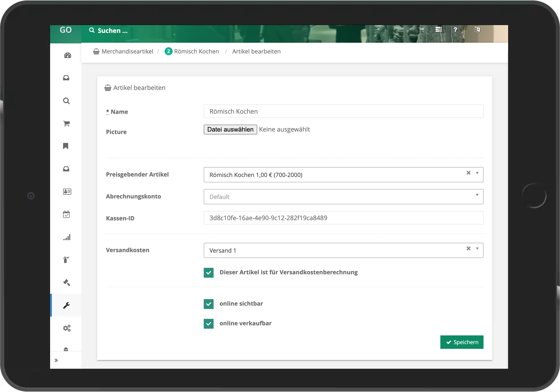The width and height of the screenshot is (560, 392).
Task: Open Römisch Kochen breadcrumb link
Action: coord(197,51)
